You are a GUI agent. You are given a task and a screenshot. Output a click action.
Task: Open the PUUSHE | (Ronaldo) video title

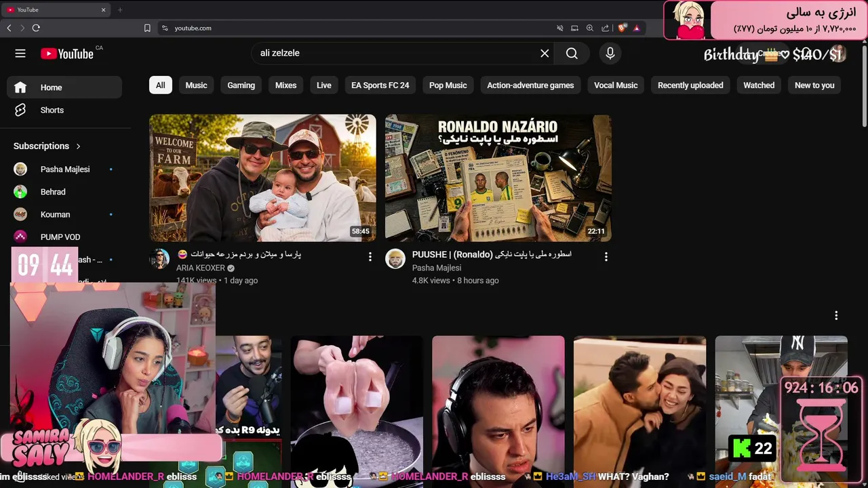coord(492,254)
